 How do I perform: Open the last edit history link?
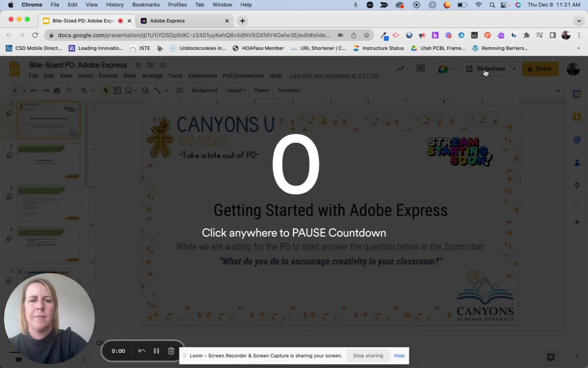coord(334,76)
